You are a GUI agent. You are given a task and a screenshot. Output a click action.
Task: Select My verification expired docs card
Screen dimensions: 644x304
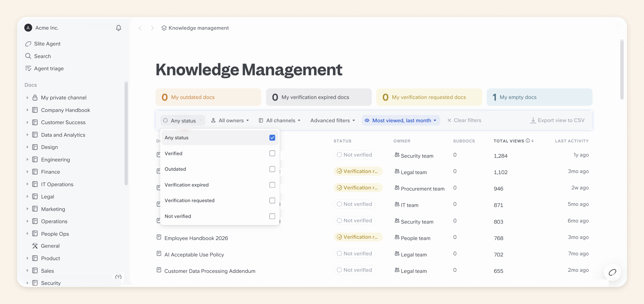tap(319, 97)
